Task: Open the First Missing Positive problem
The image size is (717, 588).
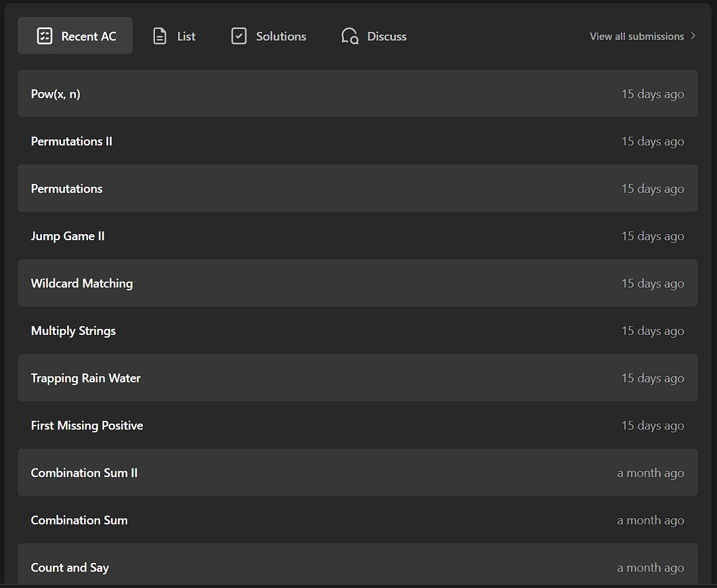Action: (87, 426)
